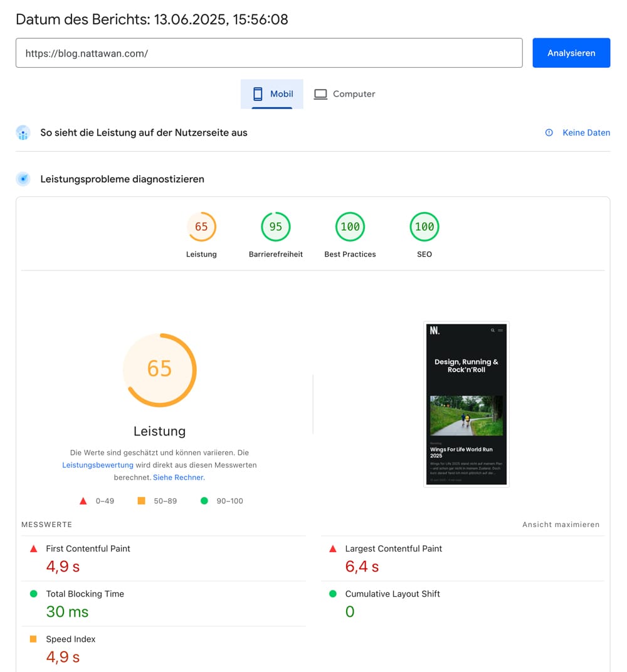Open the Siehe Rechner link
This screenshot has height=672, width=627.
(179, 477)
